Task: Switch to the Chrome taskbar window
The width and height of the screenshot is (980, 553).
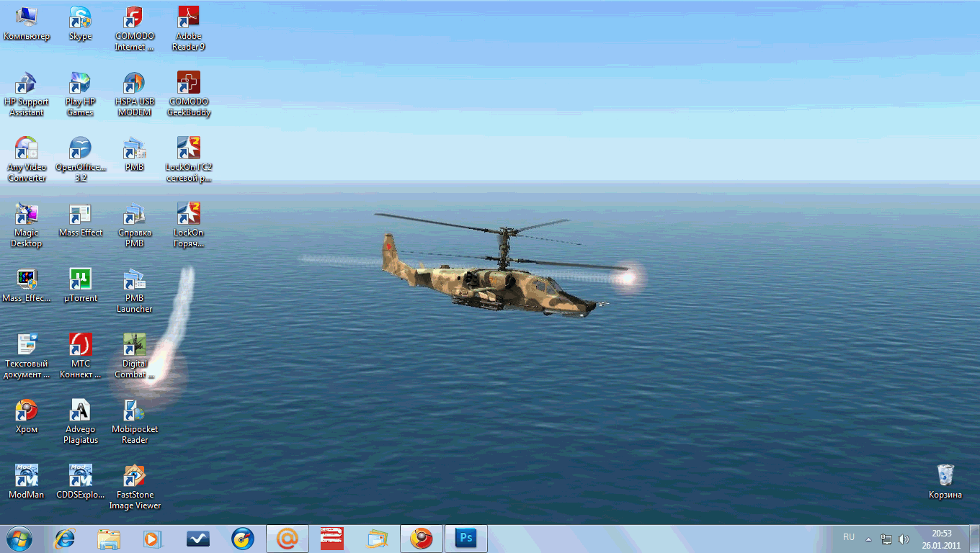Action: (x=422, y=539)
